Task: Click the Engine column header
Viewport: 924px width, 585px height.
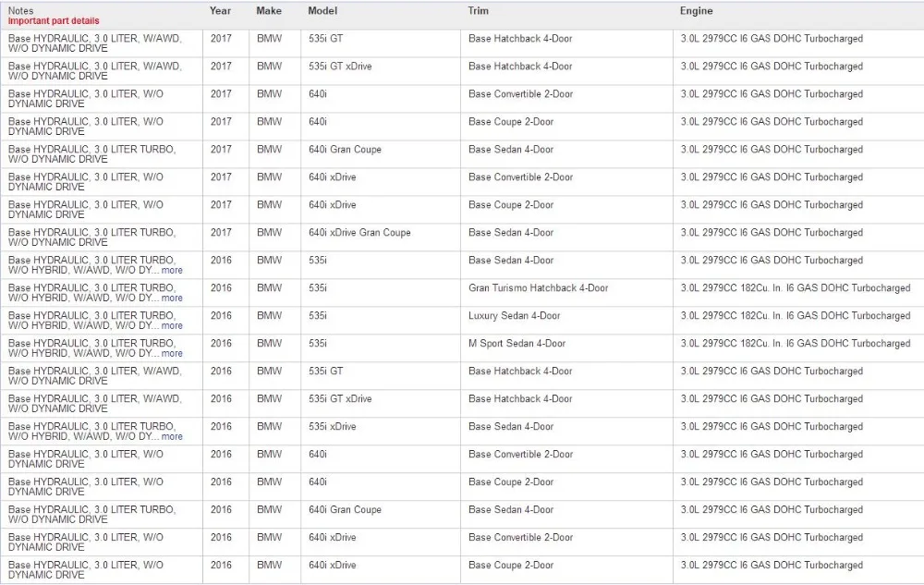Action: tap(697, 10)
